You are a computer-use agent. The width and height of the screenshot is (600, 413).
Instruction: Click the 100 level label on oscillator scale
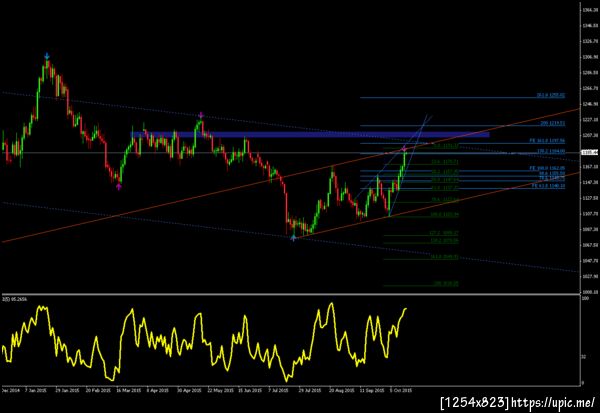point(585,298)
